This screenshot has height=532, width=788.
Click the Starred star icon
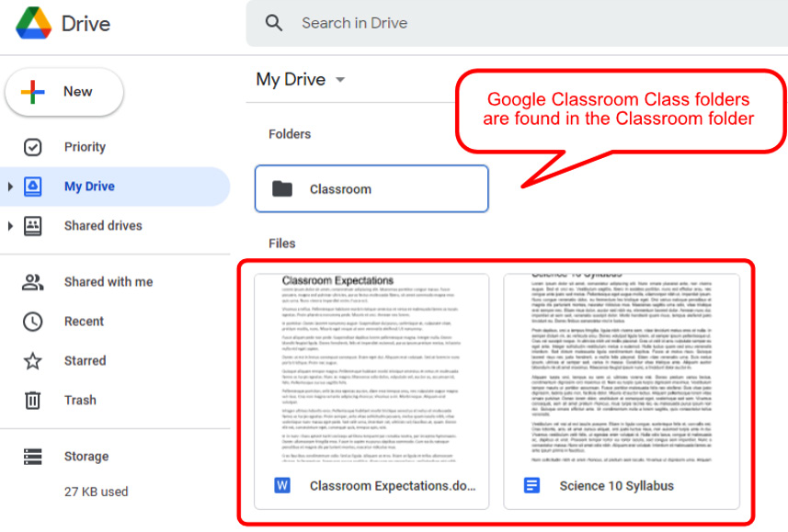pyautogui.click(x=33, y=361)
